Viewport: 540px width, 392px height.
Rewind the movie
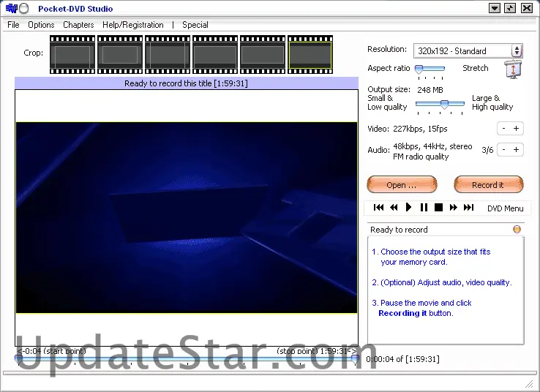click(394, 208)
